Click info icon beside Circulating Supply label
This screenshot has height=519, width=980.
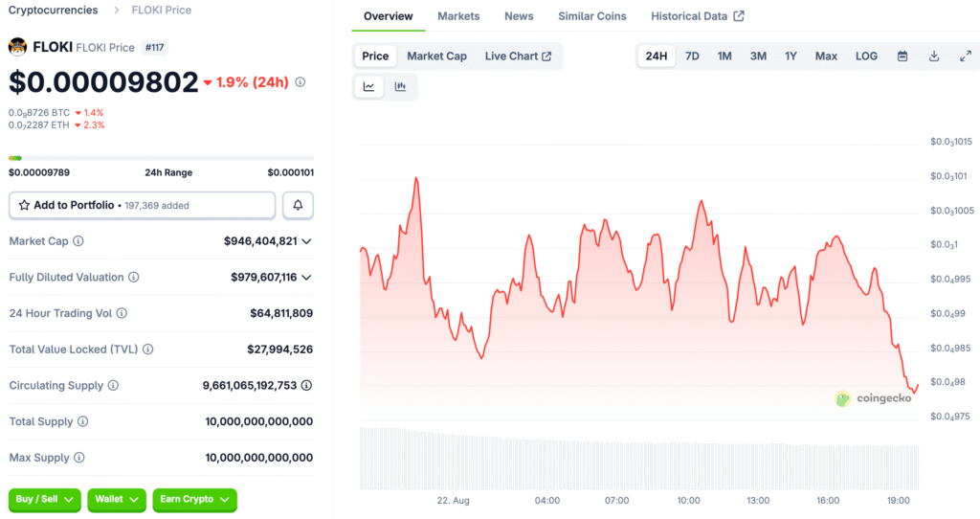[113, 385]
